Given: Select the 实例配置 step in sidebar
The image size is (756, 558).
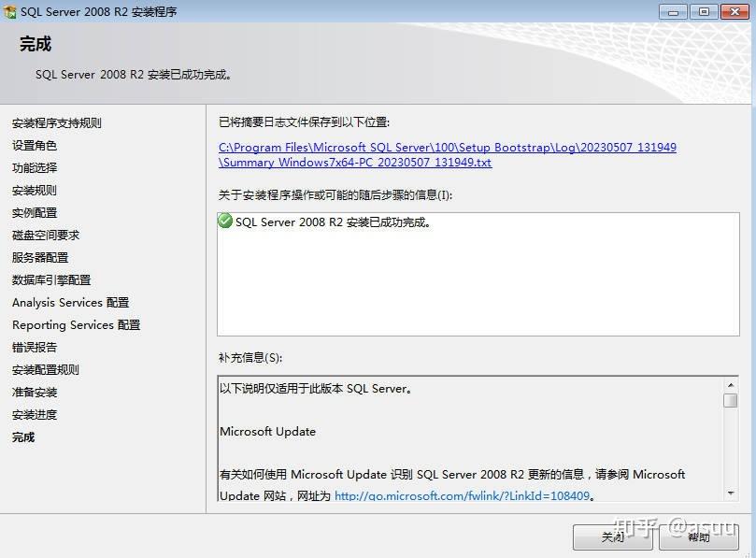Looking at the screenshot, I should (35, 212).
